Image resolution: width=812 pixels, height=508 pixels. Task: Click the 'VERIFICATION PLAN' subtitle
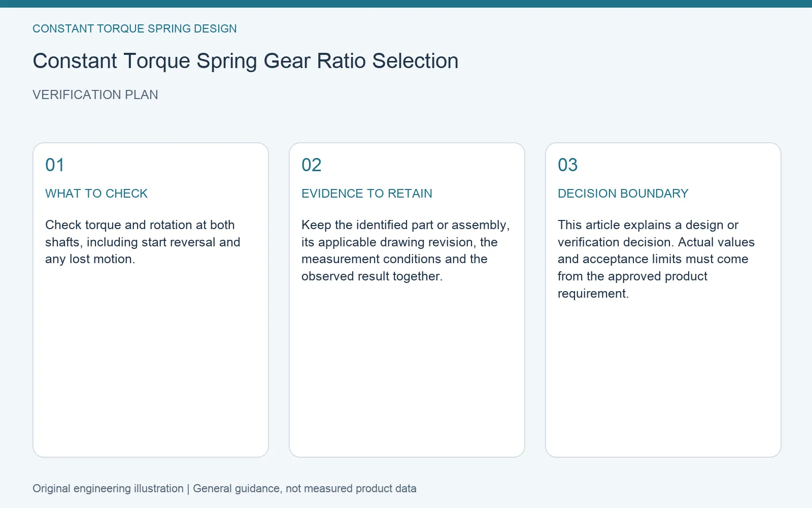pos(95,95)
